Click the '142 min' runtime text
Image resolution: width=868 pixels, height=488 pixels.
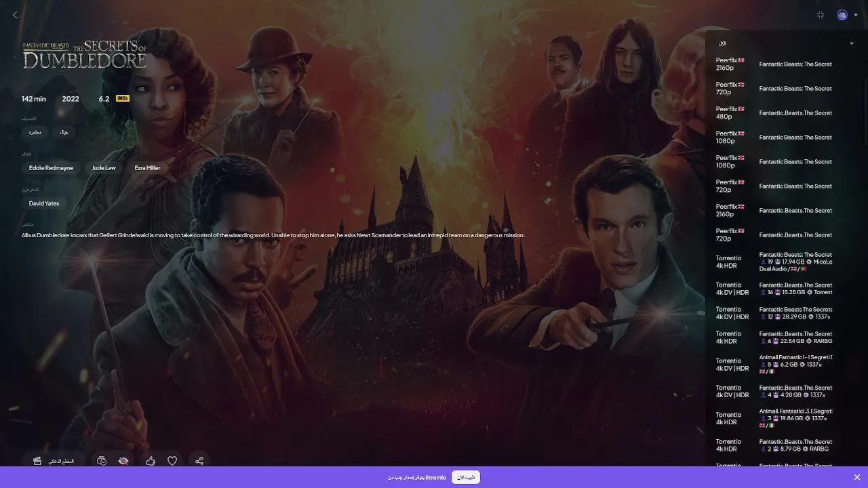[34, 99]
